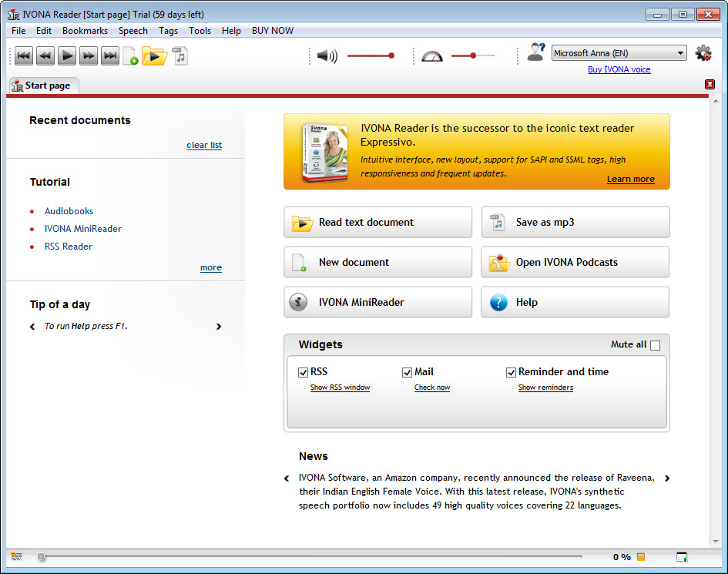This screenshot has height=574, width=728.
Task: Click the music file icon on Save as mp3
Action: (498, 223)
